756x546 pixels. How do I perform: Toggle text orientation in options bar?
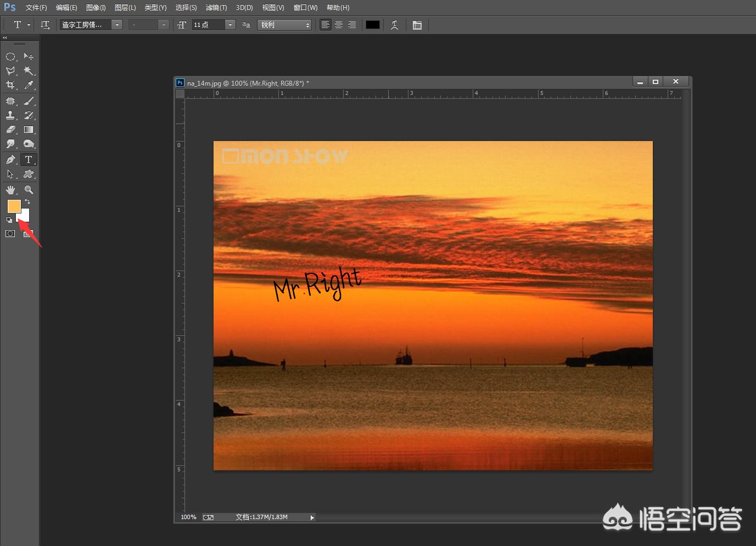click(45, 25)
